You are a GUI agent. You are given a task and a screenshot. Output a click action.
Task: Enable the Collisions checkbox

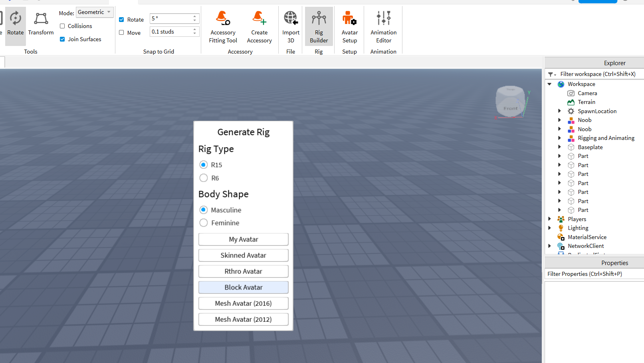pyautogui.click(x=62, y=26)
